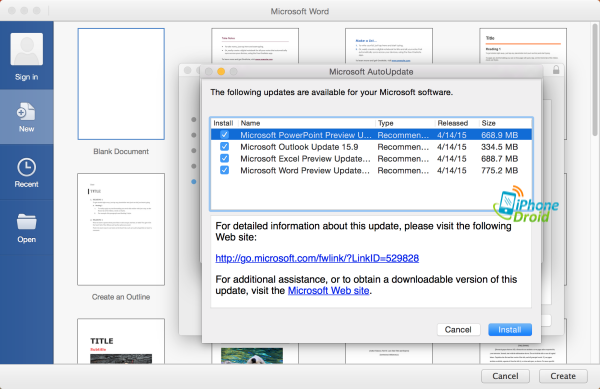Viewport: 600px width, 389px height.
Task: Uncheck Microsoft Word Preview Update
Action: click(x=225, y=170)
